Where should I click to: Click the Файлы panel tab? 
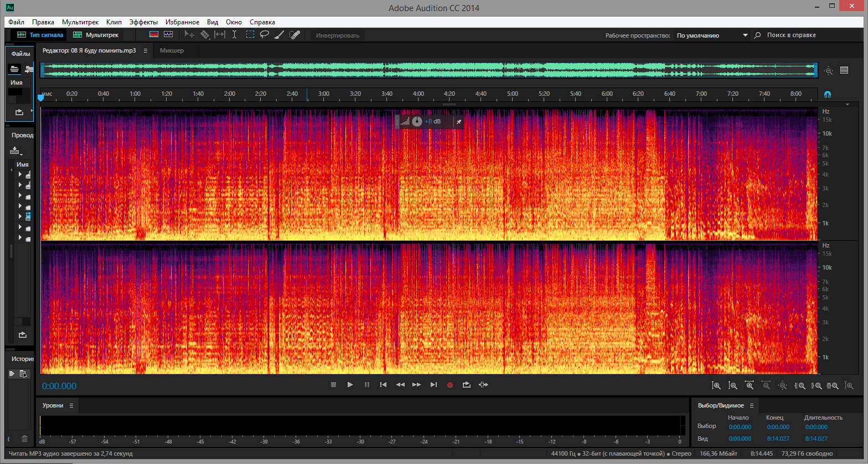pos(20,54)
